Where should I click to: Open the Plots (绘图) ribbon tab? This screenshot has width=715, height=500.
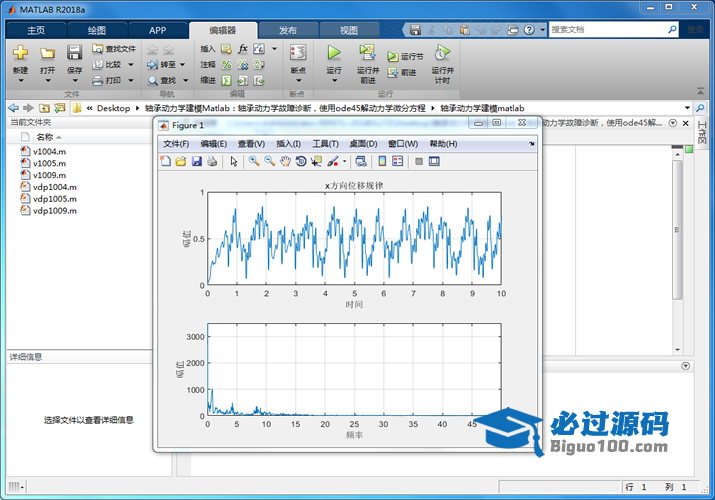click(97, 30)
